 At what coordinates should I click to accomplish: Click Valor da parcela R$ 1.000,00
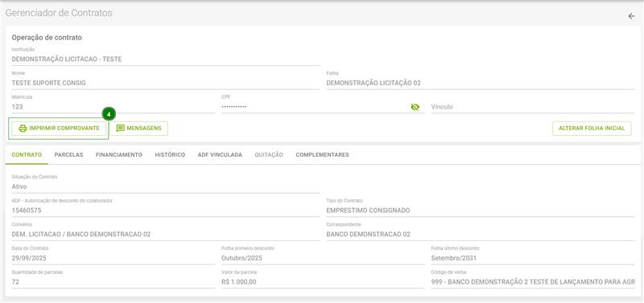[323, 282]
